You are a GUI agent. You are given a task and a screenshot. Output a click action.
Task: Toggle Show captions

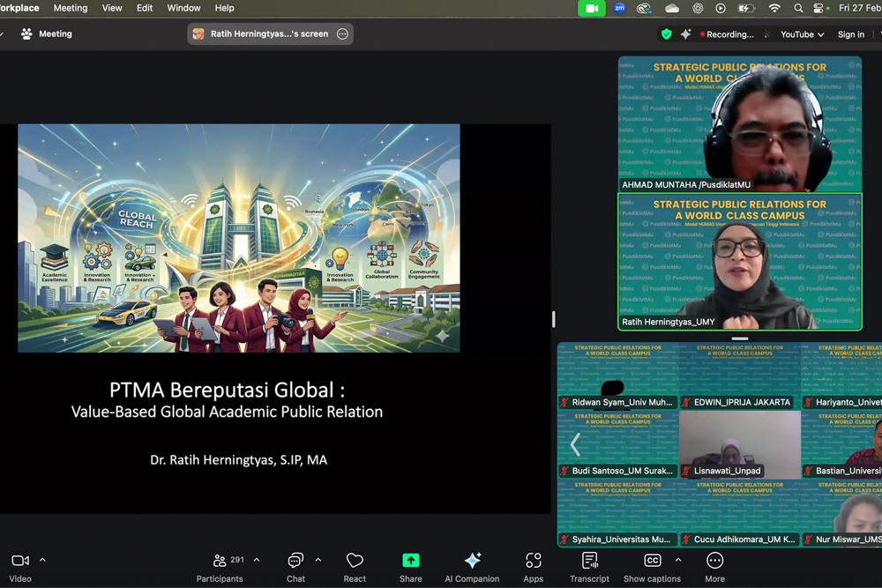coord(652,561)
